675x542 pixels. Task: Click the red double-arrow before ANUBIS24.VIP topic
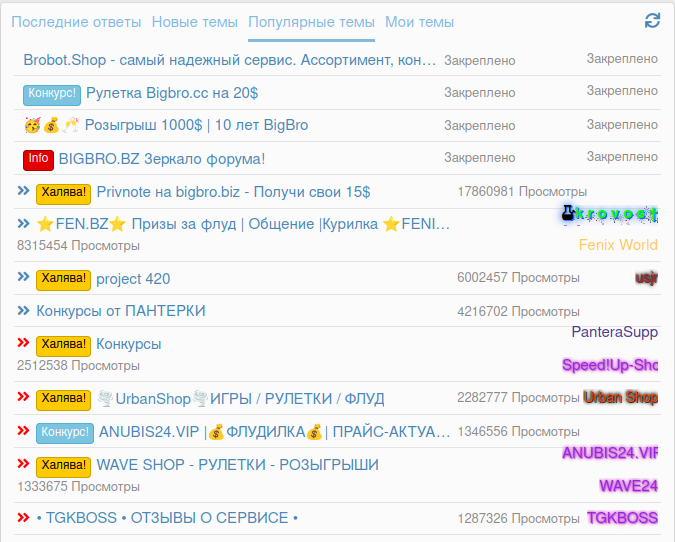tap(23, 431)
